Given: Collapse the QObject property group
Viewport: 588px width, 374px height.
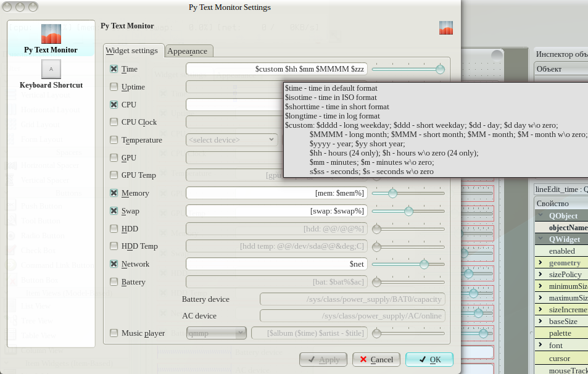Looking at the screenshot, I should (x=540, y=216).
